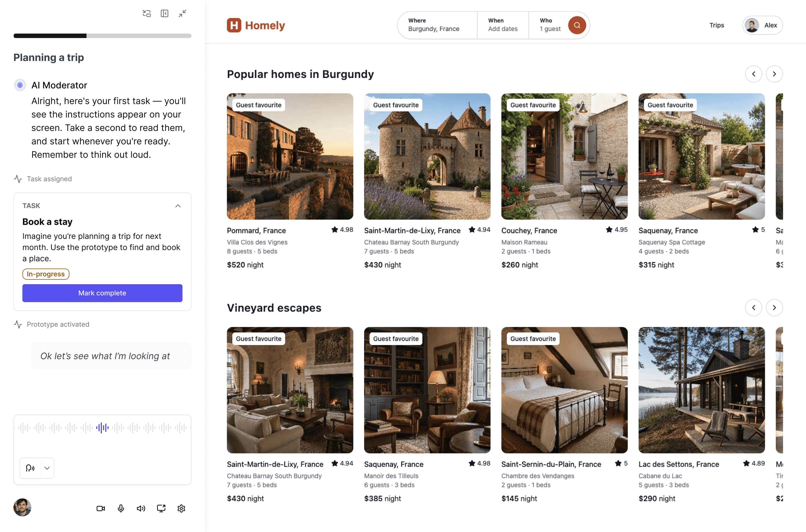The height and width of the screenshot is (532, 806).
Task: Click the audio waveform visualizer
Action: 102,427
